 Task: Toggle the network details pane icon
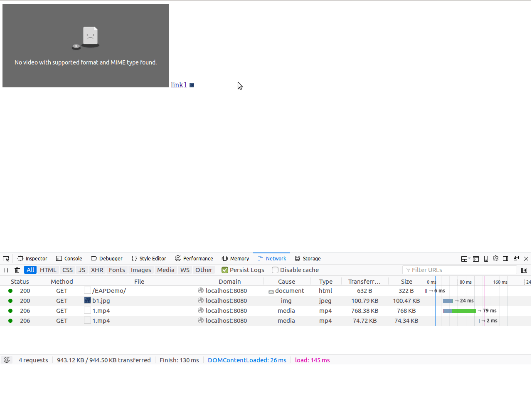(524, 270)
